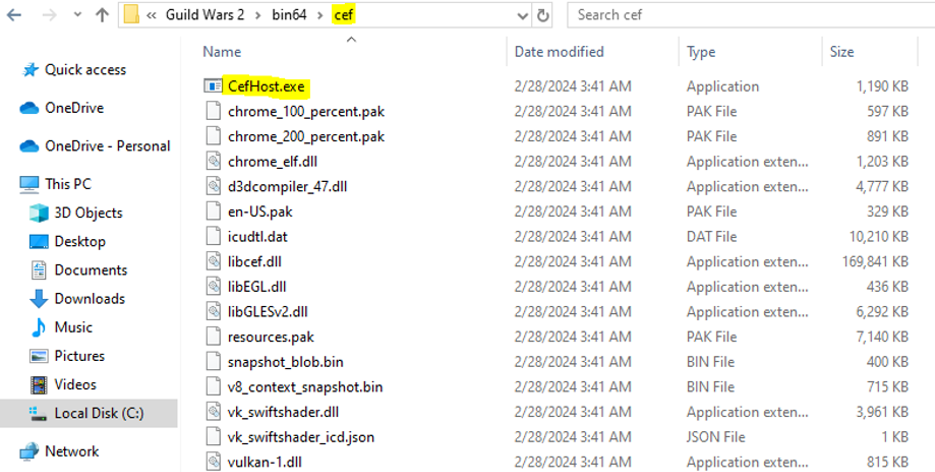Select chrome_elf.dll file
This screenshot has width=935, height=472.
click(x=273, y=162)
